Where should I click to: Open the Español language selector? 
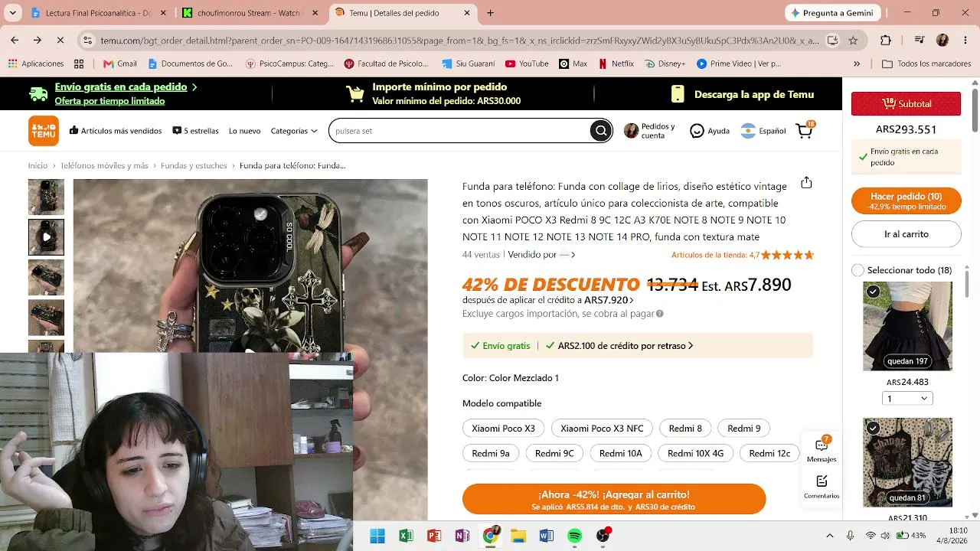pos(763,131)
